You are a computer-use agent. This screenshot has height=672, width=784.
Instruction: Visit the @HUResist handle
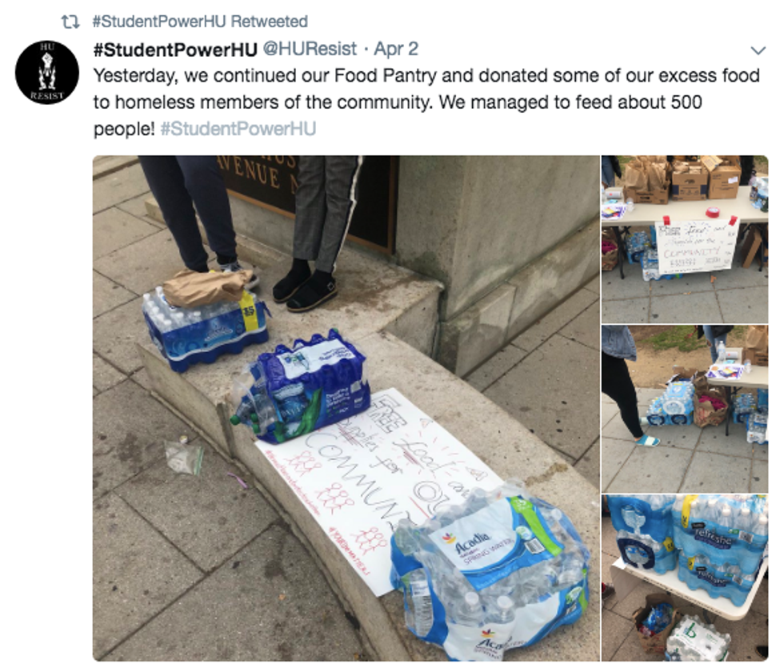pos(310,49)
